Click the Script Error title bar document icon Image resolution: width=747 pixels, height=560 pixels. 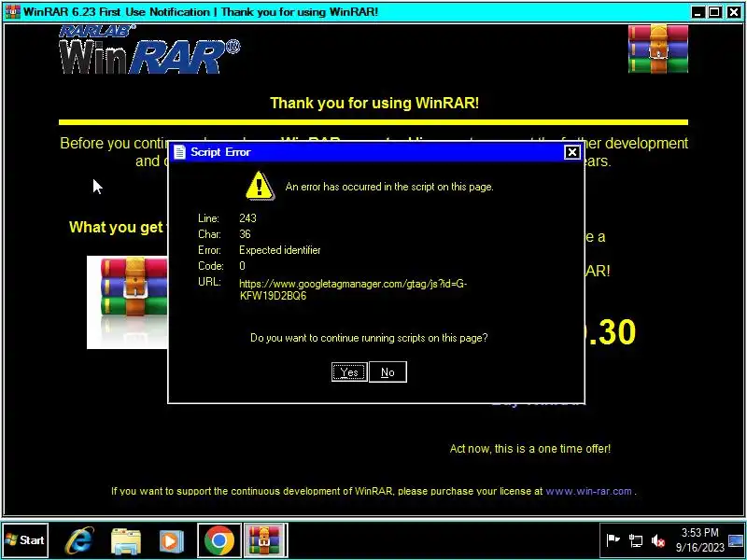click(179, 152)
